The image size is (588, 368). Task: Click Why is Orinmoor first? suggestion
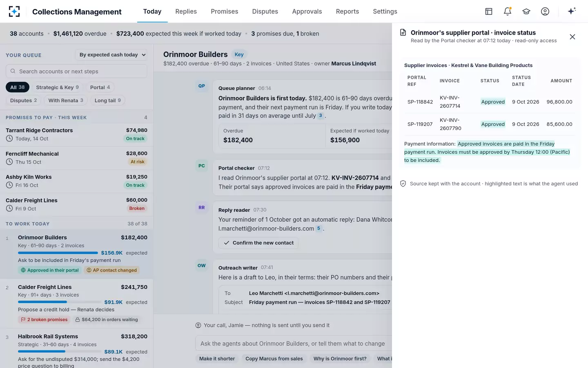click(340, 359)
